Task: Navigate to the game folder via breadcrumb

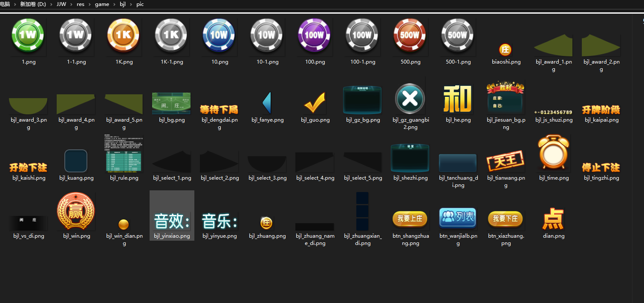Action: 102,4
